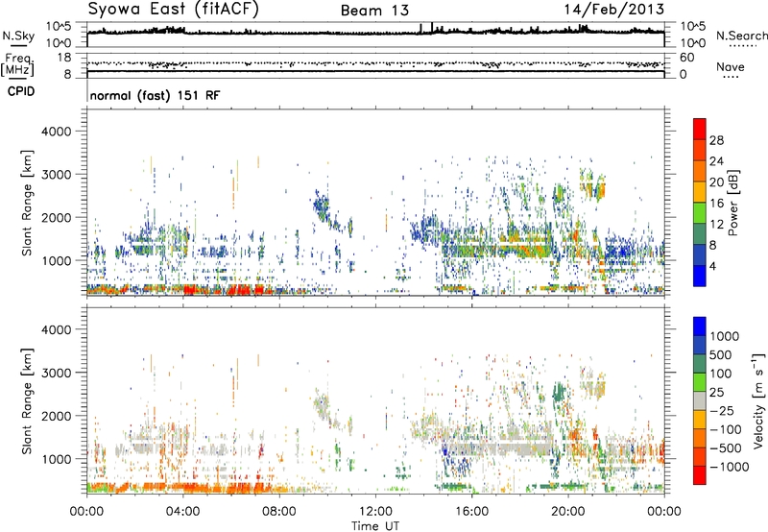Click the "12:00" time axis label
Image resolution: width=768 pixels, height=532 pixels.
click(x=375, y=512)
